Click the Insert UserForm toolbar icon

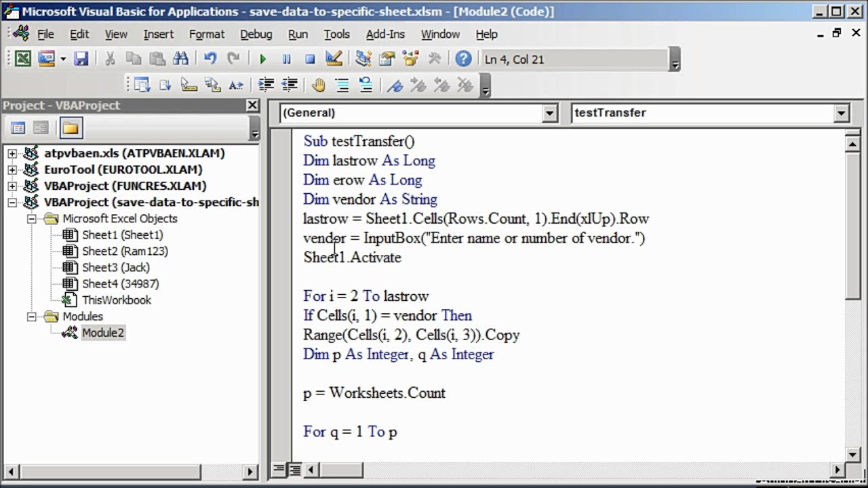pos(46,59)
